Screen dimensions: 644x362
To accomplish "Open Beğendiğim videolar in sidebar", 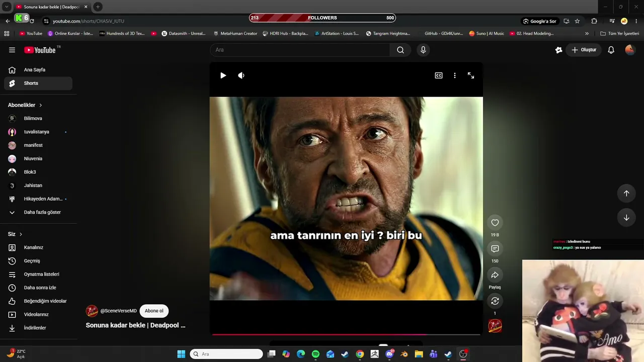I will point(38,301).
